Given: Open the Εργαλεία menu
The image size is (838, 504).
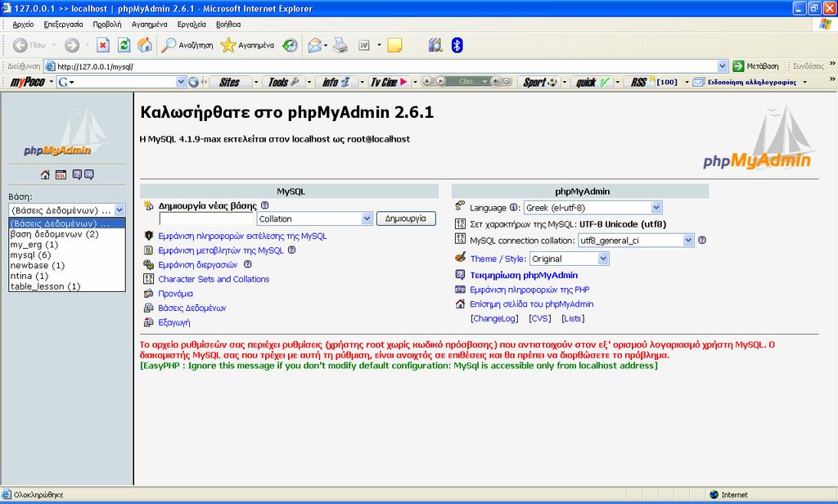Looking at the screenshot, I should point(191,25).
